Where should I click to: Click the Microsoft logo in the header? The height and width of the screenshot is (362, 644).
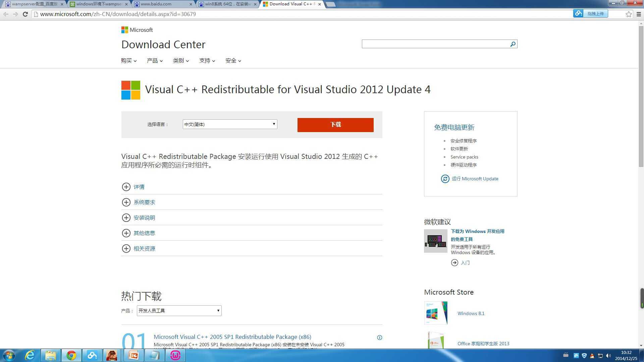pyautogui.click(x=137, y=30)
